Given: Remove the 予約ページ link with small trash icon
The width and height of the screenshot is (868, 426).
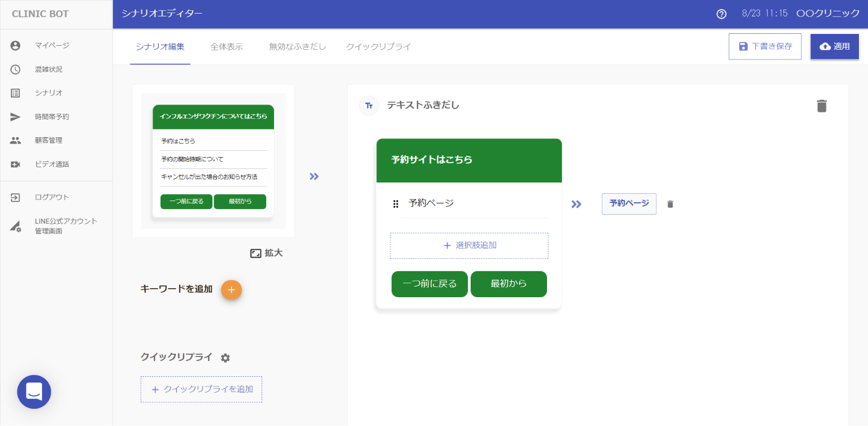Looking at the screenshot, I should tap(670, 204).
